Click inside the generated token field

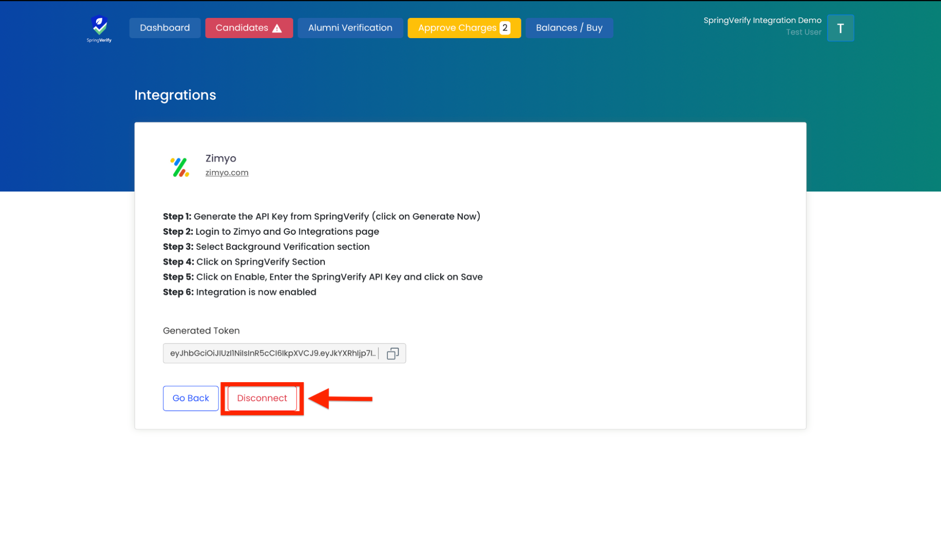click(x=273, y=353)
